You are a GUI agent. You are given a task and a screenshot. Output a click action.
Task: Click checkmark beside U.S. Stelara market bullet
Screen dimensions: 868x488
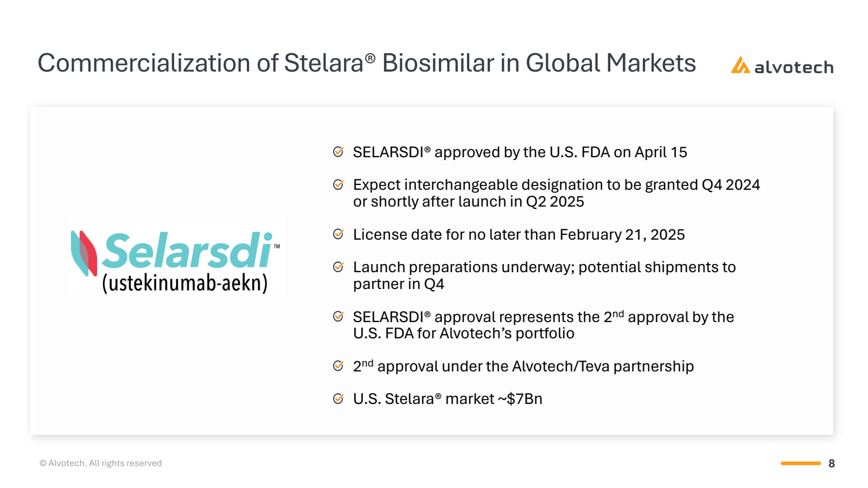(338, 399)
